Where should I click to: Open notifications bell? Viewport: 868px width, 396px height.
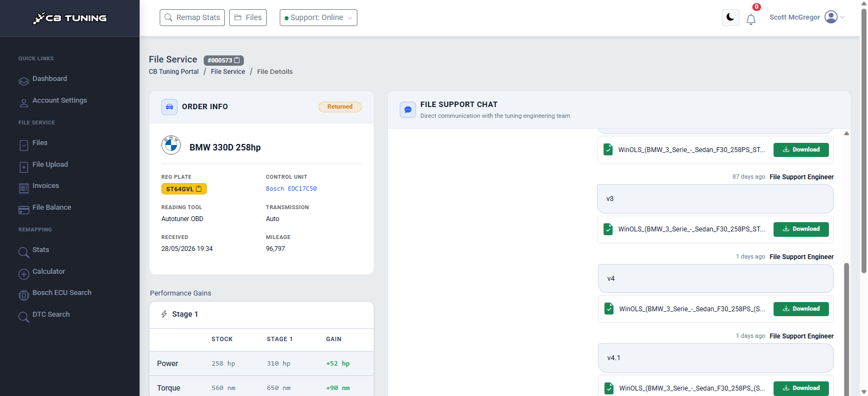[751, 20]
